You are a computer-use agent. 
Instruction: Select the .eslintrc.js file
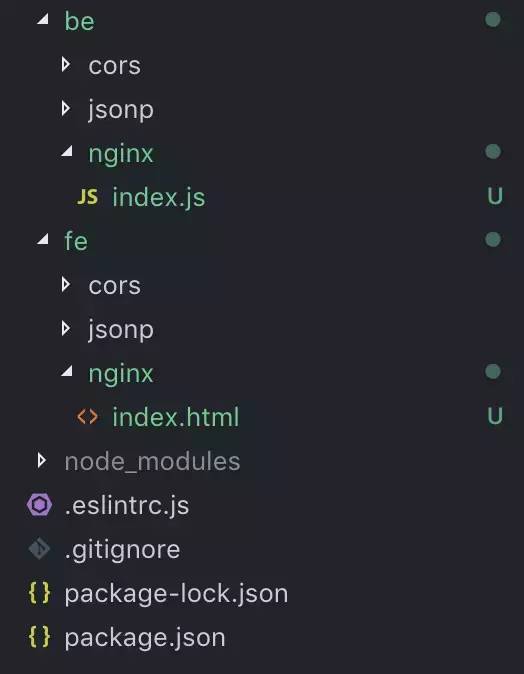tap(127, 506)
